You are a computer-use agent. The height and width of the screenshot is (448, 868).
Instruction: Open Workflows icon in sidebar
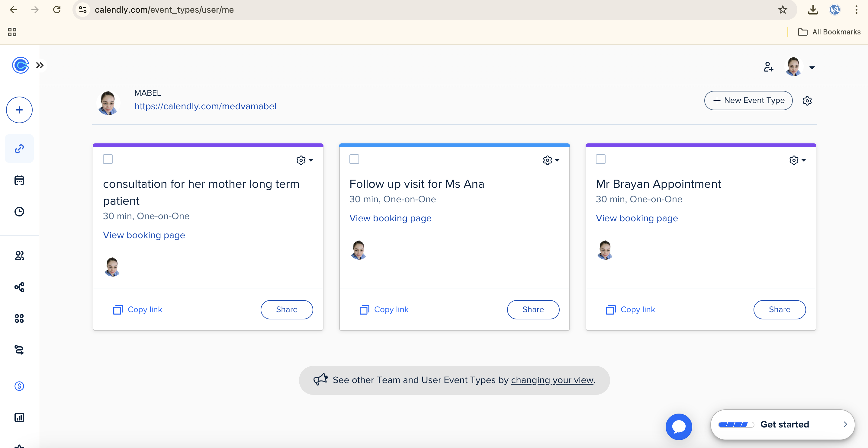(x=19, y=287)
